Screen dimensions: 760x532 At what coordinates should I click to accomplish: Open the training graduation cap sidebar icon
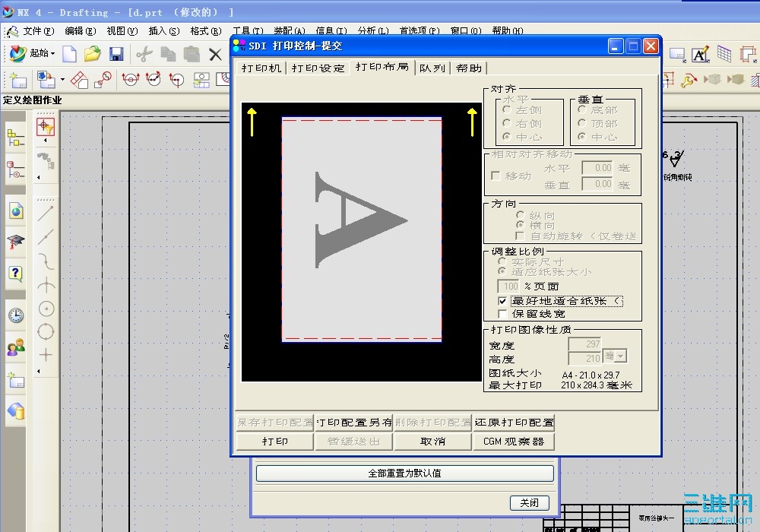coord(15,241)
